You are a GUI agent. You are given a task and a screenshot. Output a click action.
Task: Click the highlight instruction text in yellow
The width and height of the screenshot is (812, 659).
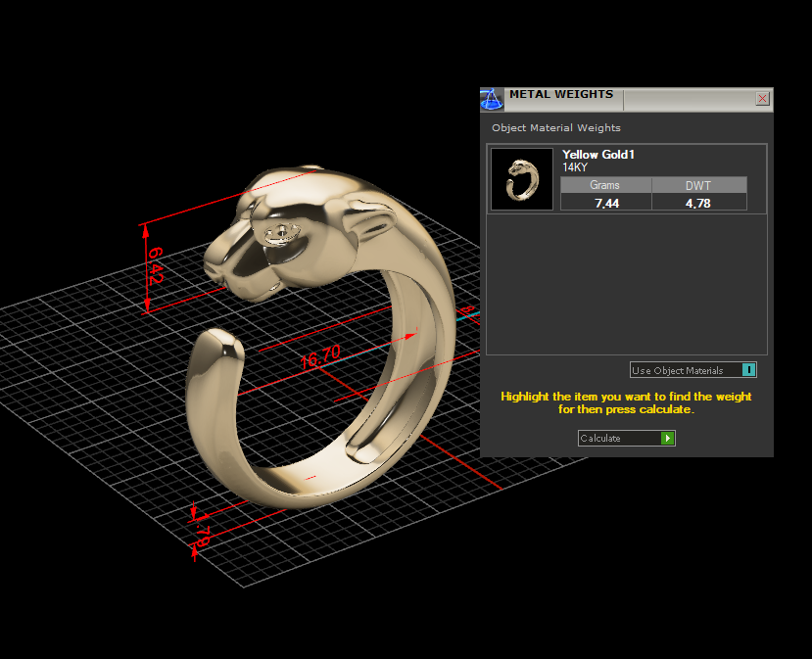[626, 402]
